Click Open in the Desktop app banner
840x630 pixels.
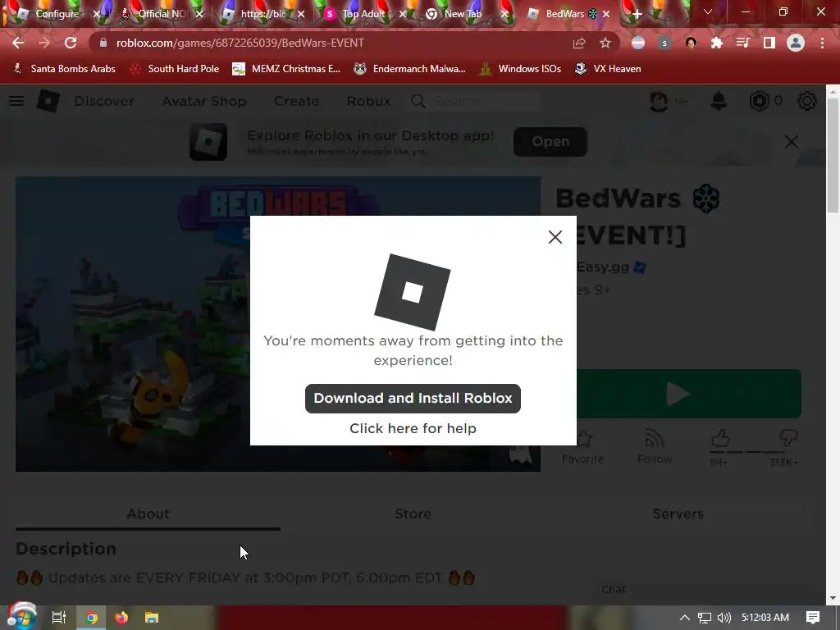click(x=550, y=141)
